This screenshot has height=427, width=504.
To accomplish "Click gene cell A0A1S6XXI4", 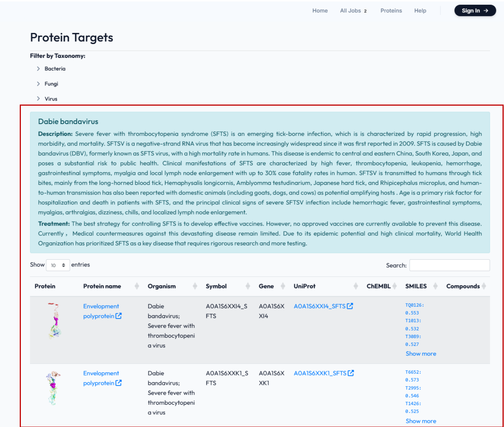I will (x=271, y=311).
